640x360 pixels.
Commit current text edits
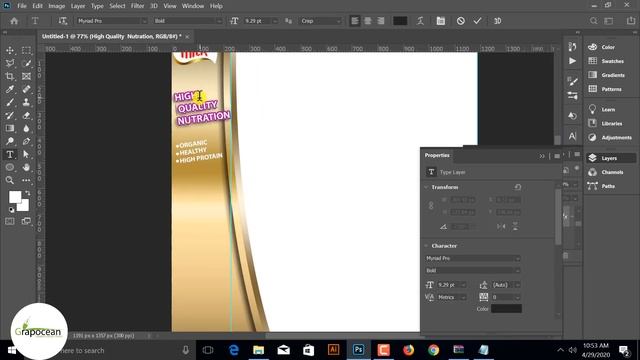point(477,21)
